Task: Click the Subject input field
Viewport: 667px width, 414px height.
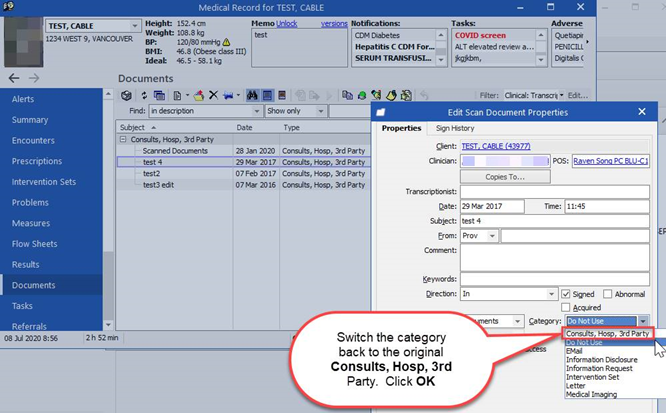Action: pos(555,221)
